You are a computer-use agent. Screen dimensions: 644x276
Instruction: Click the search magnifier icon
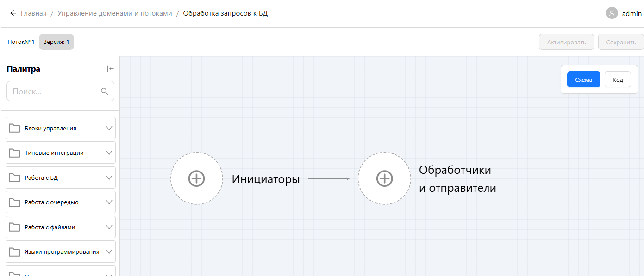(104, 91)
